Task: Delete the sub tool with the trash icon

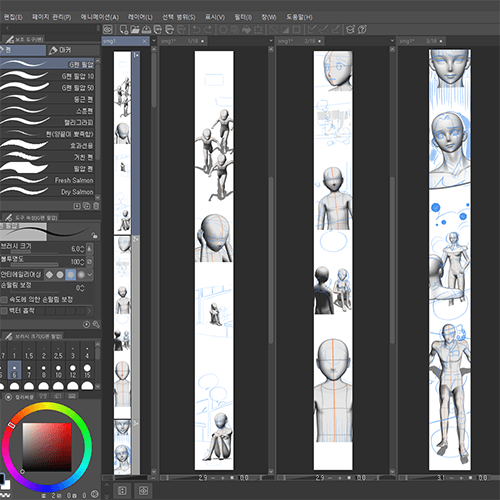Action: point(96,206)
